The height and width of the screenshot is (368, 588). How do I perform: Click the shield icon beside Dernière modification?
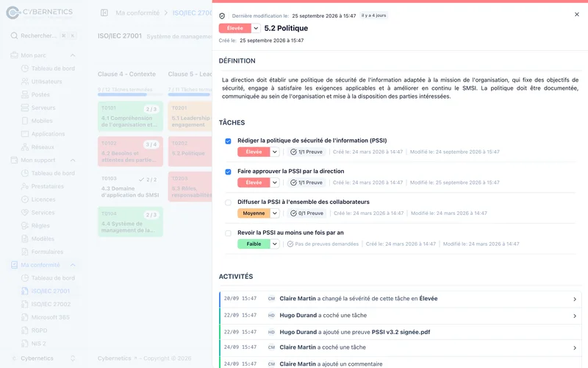(222, 15)
